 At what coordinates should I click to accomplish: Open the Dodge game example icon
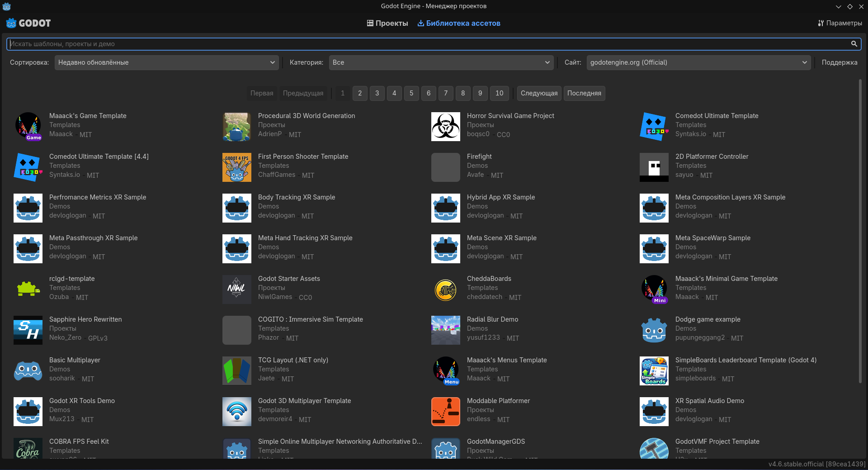click(654, 330)
